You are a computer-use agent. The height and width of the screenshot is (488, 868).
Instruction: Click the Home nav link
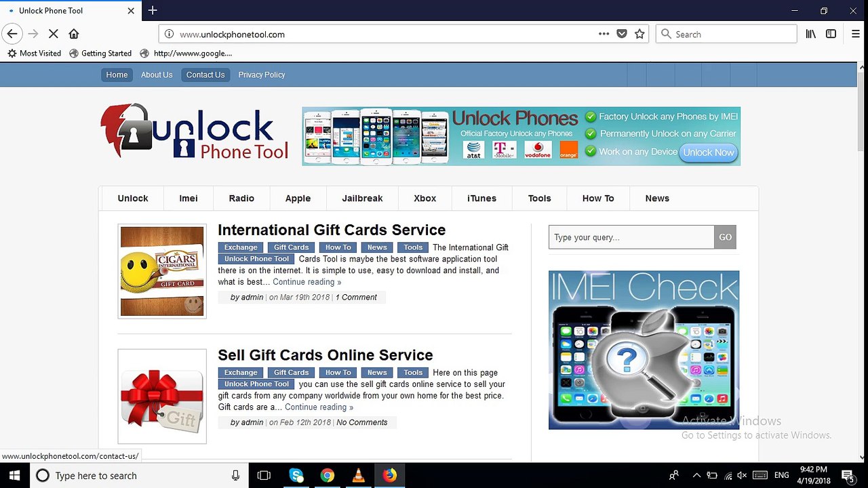[x=117, y=75]
